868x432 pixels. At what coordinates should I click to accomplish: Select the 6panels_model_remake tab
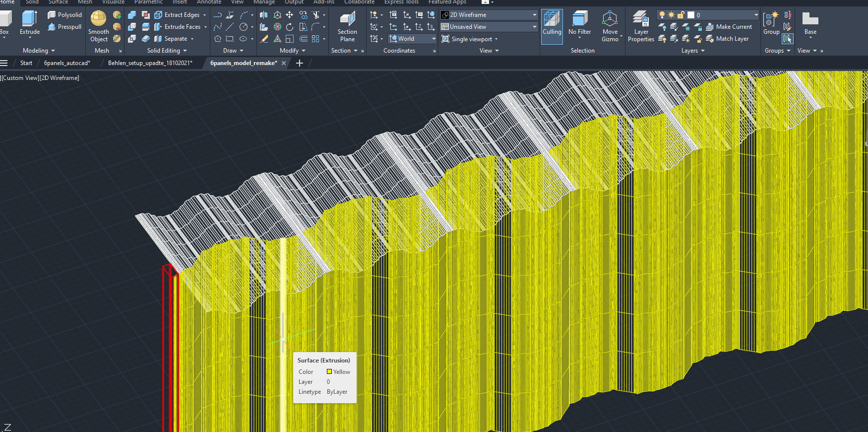coord(244,63)
